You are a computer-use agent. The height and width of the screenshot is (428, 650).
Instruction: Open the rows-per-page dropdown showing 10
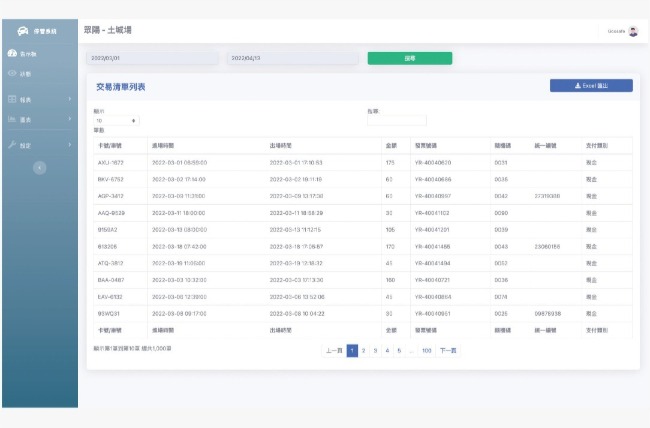(x=116, y=120)
